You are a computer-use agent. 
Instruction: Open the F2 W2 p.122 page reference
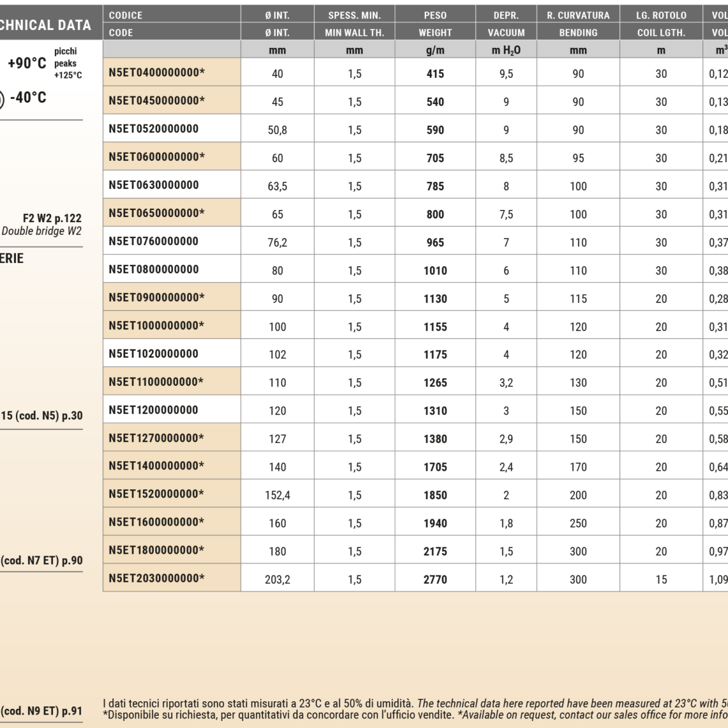pos(52,218)
